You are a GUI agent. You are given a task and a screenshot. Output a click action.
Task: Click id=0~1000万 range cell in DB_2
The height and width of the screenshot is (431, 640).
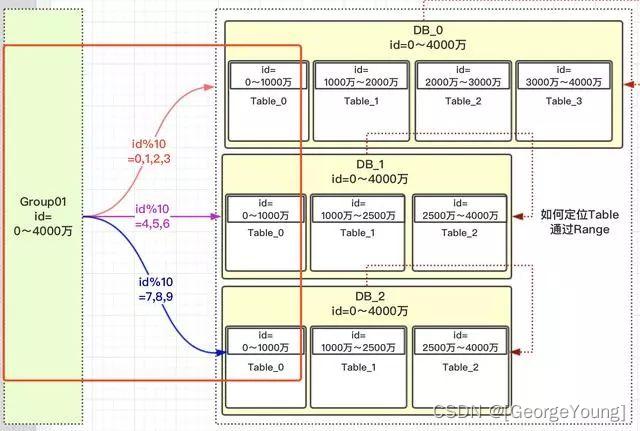click(266, 341)
